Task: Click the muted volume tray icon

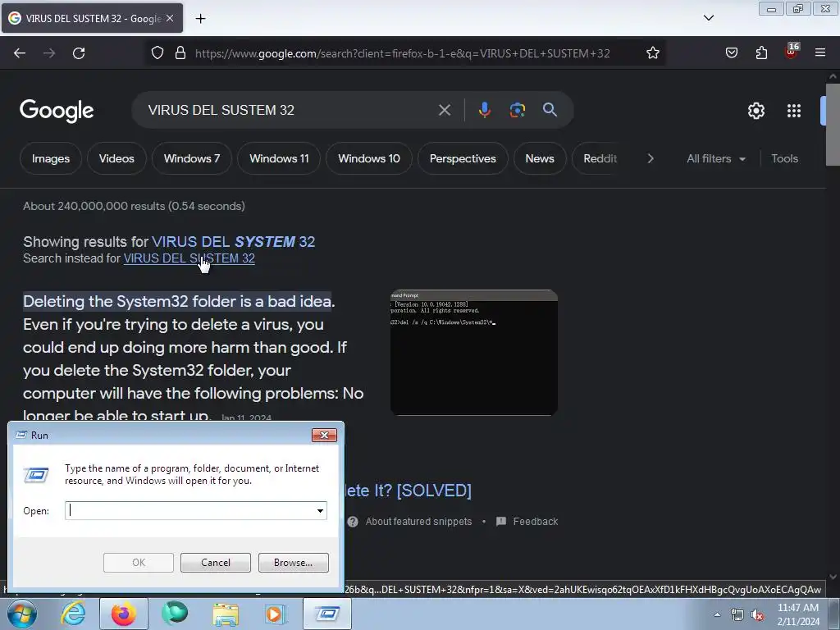Action: pyautogui.click(x=757, y=615)
